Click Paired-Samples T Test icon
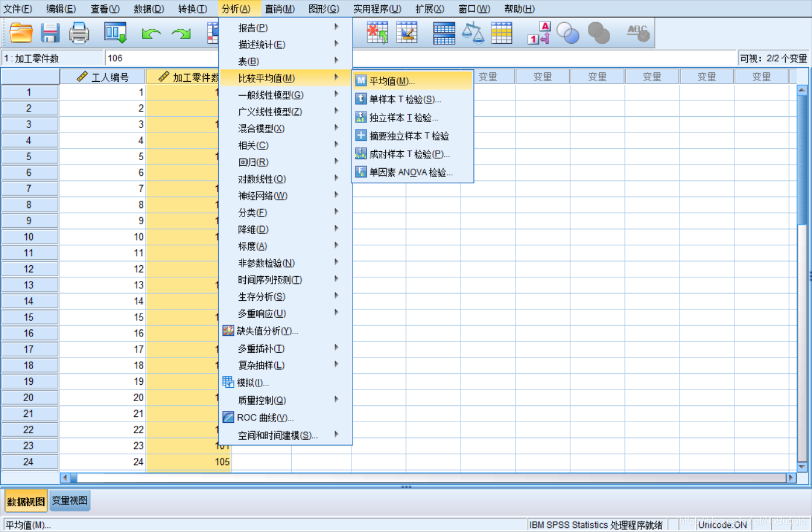The image size is (812, 532). click(x=361, y=154)
